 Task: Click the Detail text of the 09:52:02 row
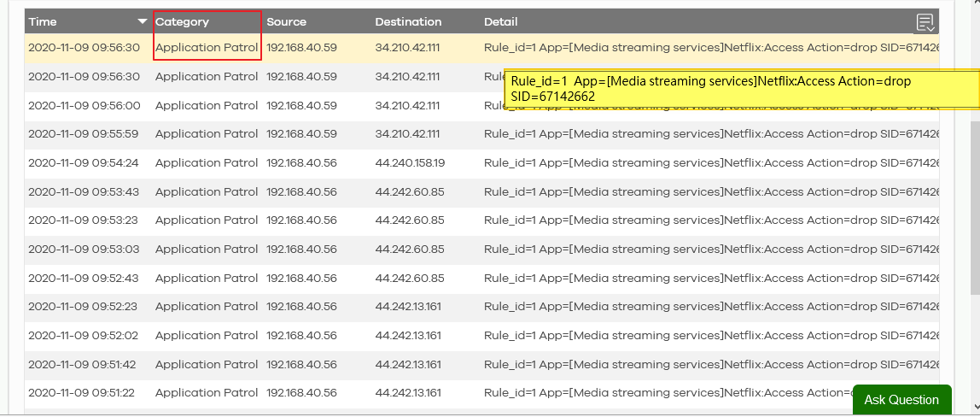(709, 336)
